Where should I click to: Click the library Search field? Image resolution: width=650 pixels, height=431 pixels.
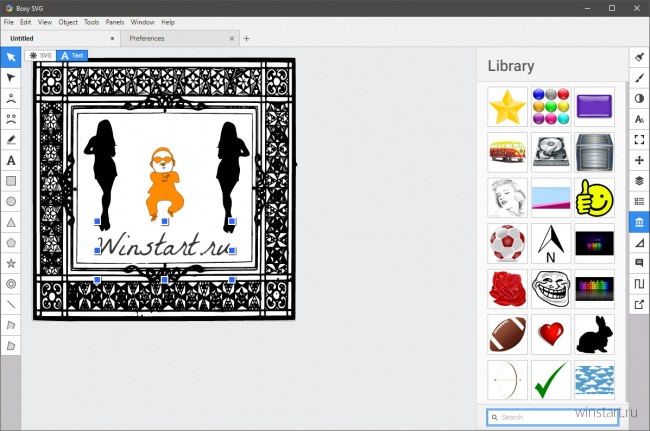pyautogui.click(x=553, y=417)
